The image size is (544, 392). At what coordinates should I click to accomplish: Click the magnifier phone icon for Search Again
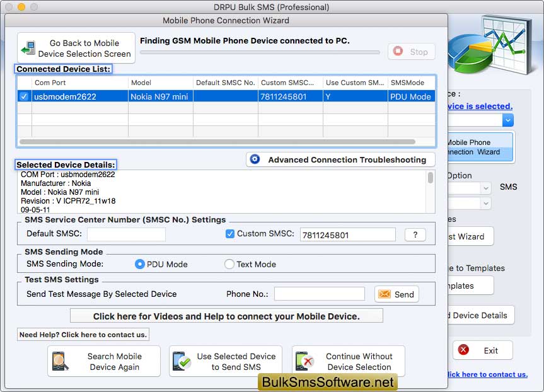60,362
